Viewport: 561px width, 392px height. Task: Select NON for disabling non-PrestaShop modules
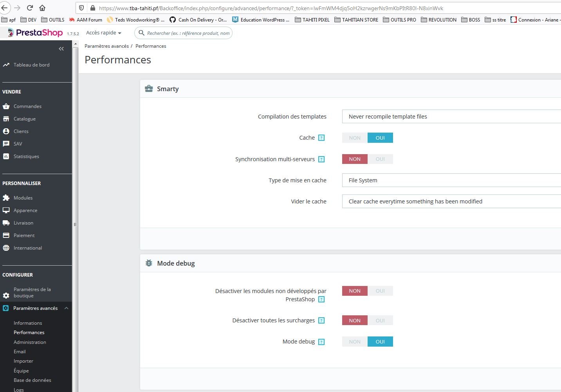point(355,291)
